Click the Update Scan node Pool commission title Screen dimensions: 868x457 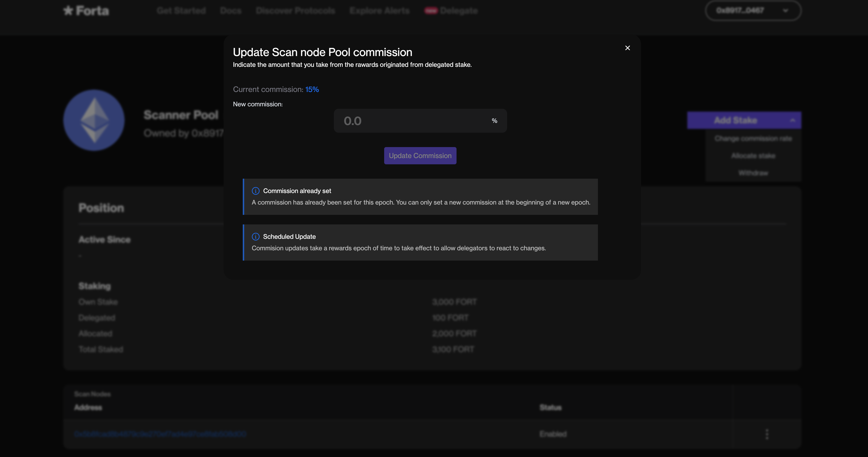coord(323,52)
